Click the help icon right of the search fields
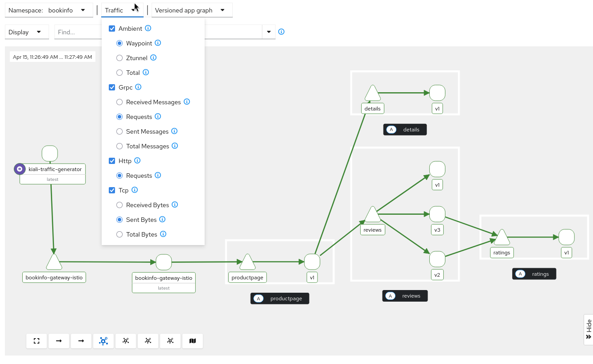The image size is (593, 364). [281, 32]
